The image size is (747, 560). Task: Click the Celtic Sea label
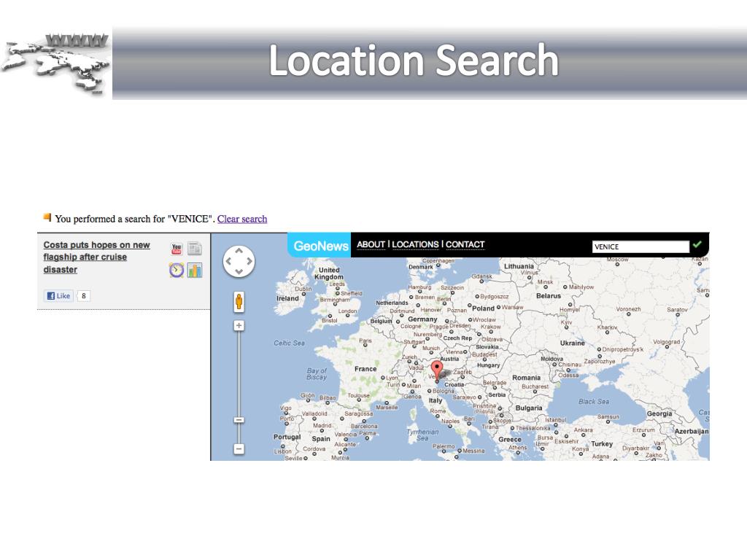[x=289, y=343]
